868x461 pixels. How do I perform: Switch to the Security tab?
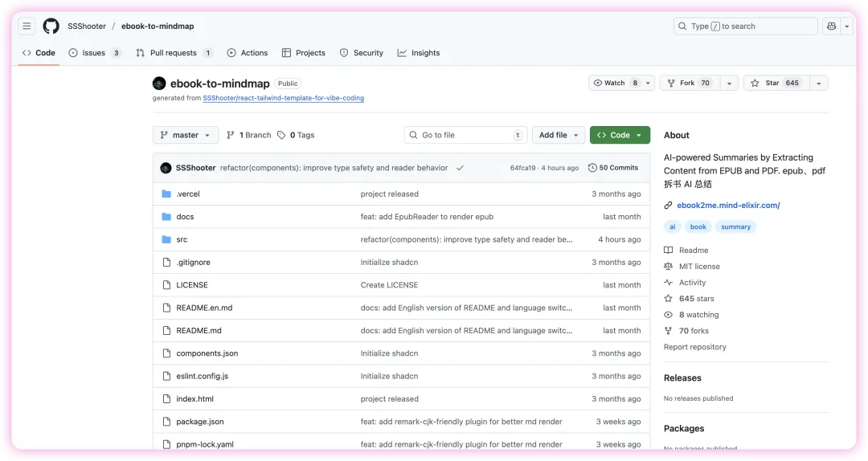click(x=362, y=52)
